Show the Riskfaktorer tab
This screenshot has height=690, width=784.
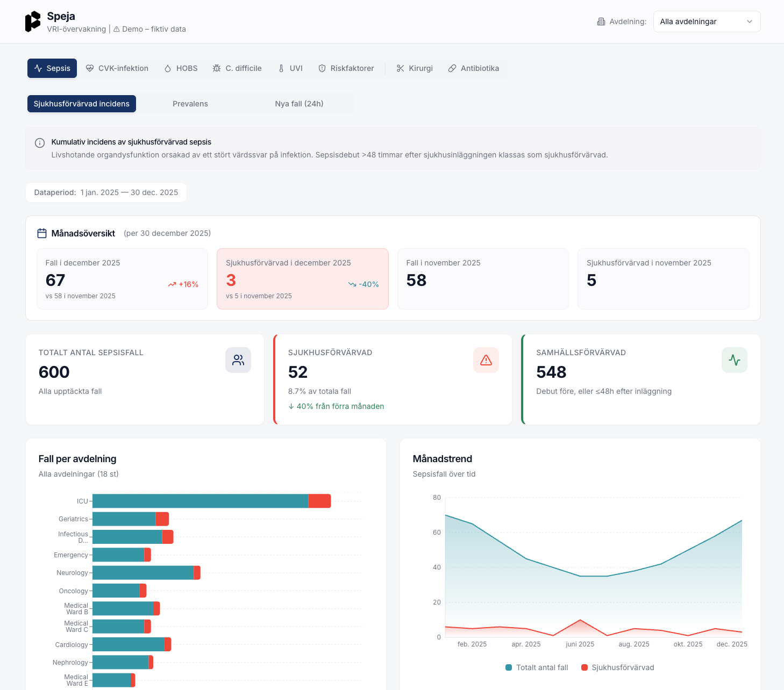coord(346,68)
